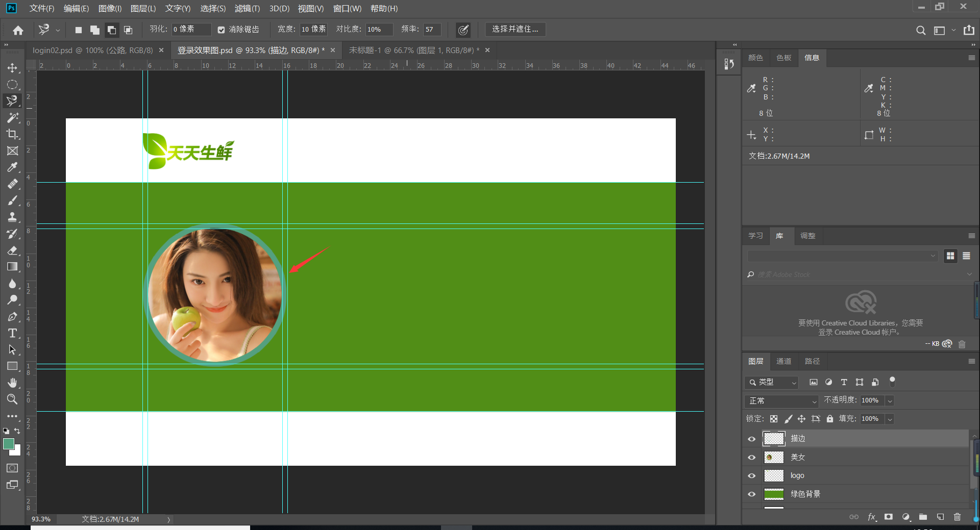Hide the 美女 layer
The width and height of the screenshot is (980, 530).
click(x=751, y=457)
